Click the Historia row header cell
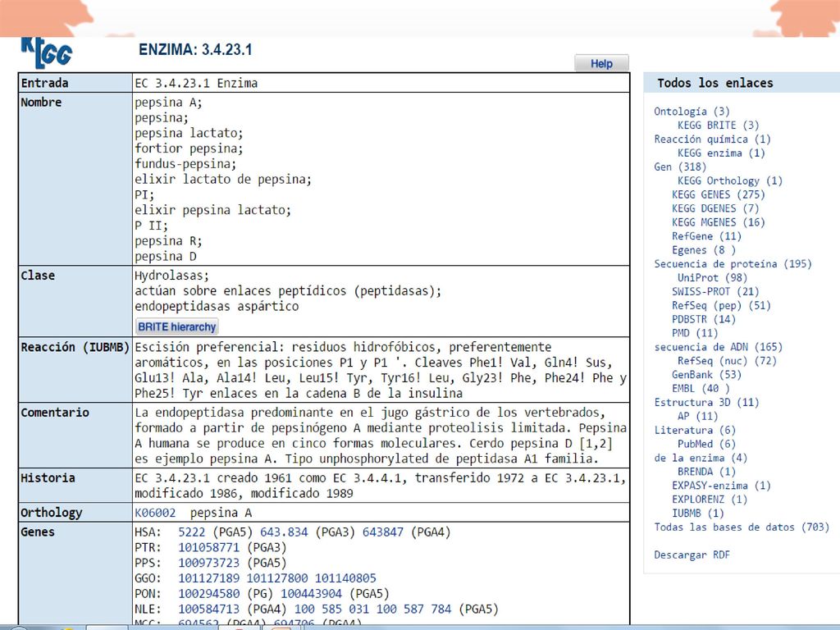The image size is (840, 630). point(75,486)
